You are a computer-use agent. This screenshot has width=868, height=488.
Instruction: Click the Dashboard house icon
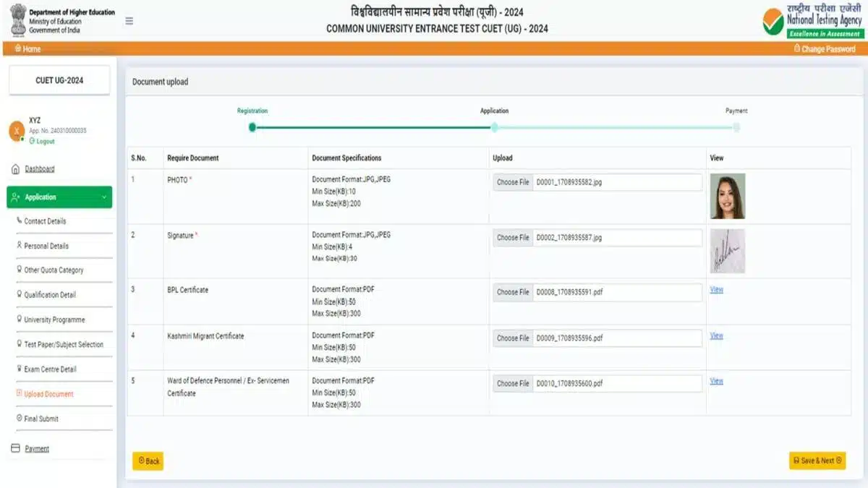point(16,169)
